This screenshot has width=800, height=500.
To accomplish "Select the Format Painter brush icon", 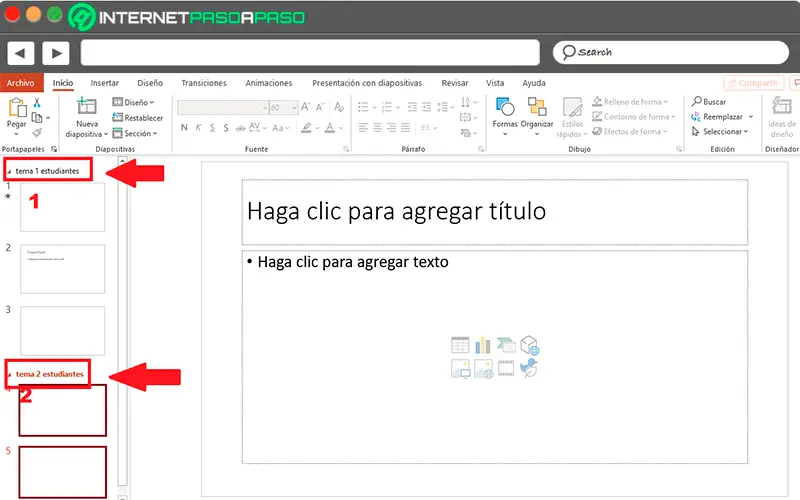I will click(x=37, y=133).
